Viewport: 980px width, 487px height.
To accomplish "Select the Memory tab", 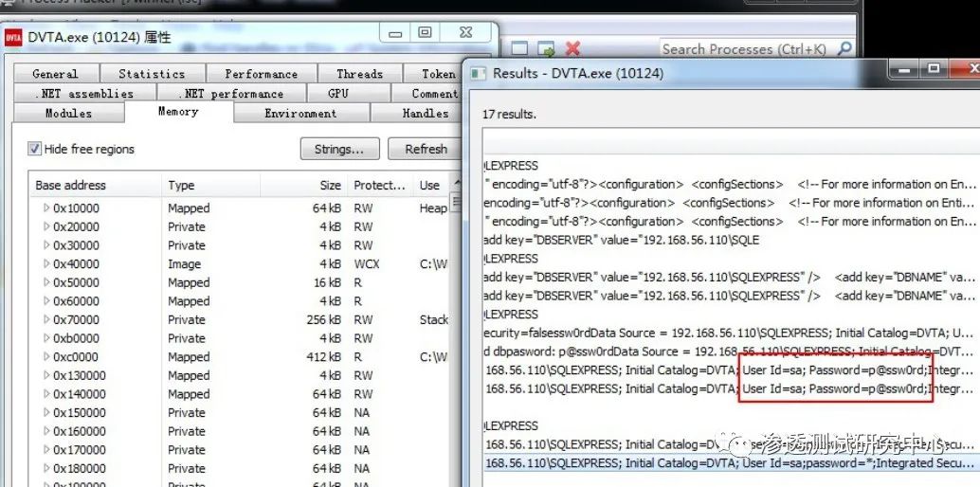I will click(x=179, y=111).
